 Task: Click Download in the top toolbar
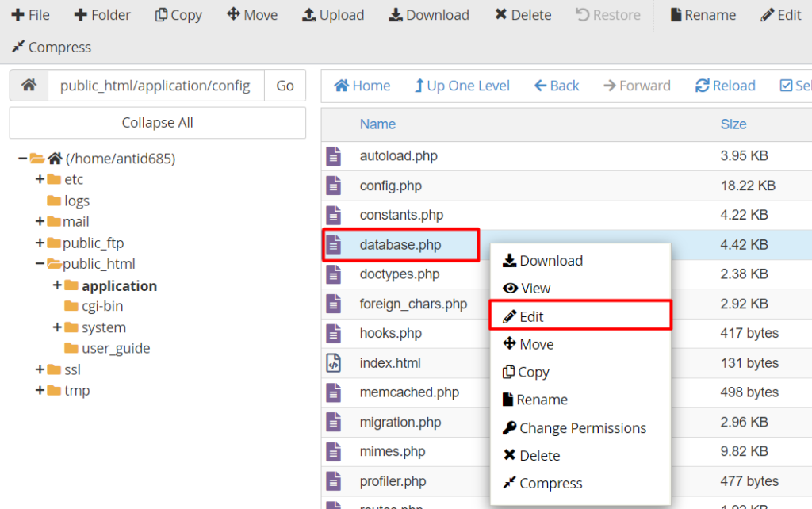click(x=429, y=15)
